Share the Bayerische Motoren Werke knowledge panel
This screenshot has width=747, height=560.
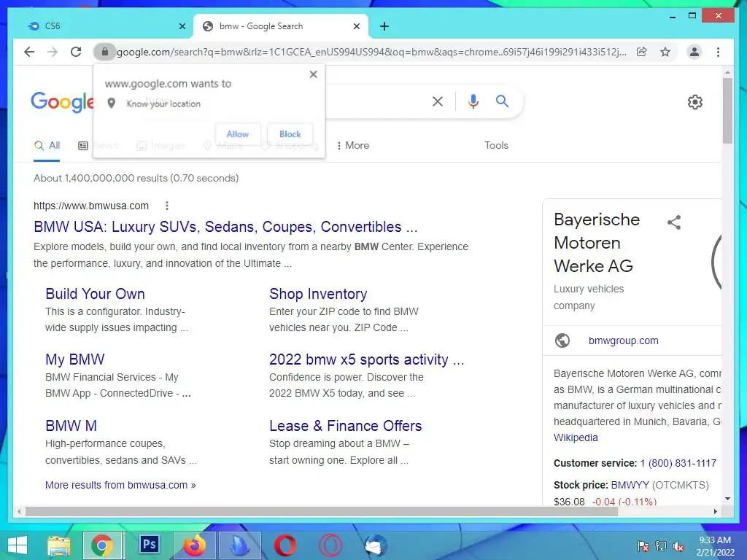(x=674, y=222)
